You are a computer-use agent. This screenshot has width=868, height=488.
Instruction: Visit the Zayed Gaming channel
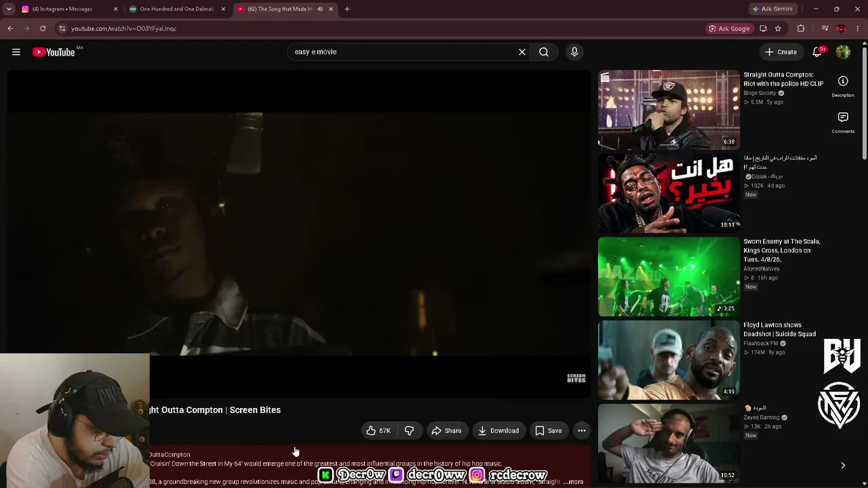point(762,418)
